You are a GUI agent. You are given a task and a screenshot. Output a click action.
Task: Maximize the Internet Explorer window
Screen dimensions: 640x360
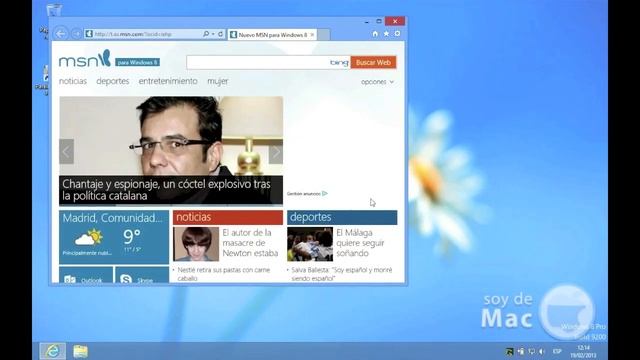pos(379,21)
